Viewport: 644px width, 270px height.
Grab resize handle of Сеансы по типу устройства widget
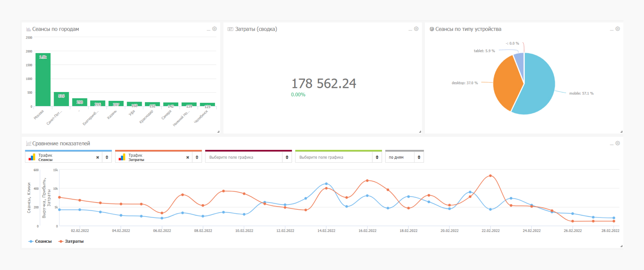point(621,131)
